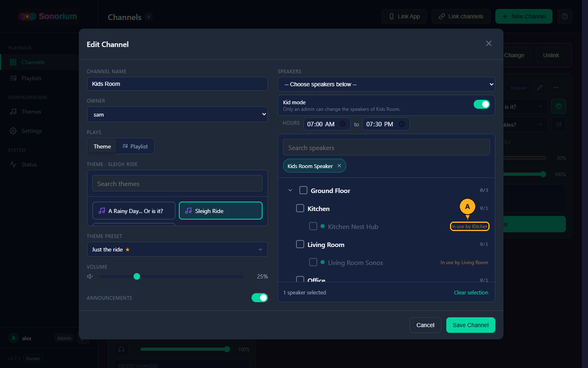Check the Kitchen room checkbox

coord(300,208)
